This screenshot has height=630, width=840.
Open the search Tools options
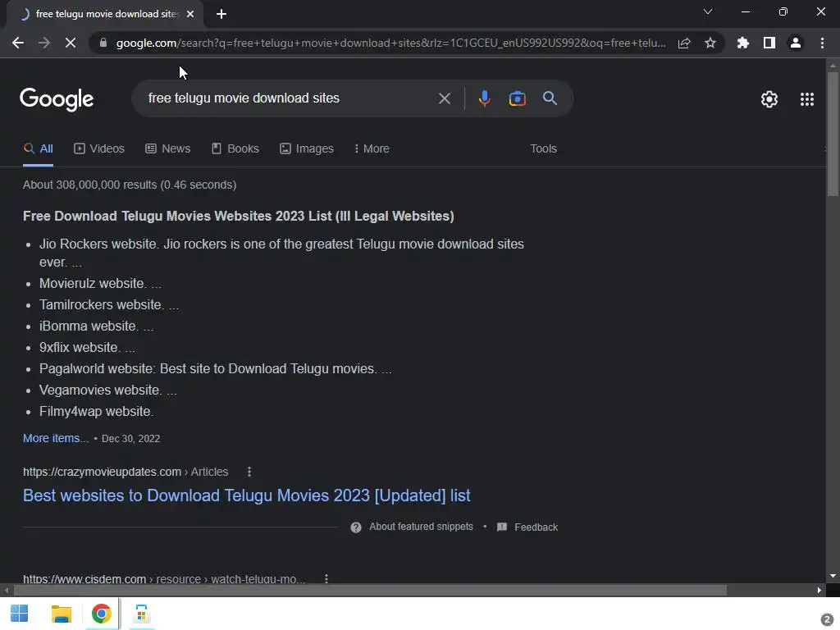[x=543, y=149]
